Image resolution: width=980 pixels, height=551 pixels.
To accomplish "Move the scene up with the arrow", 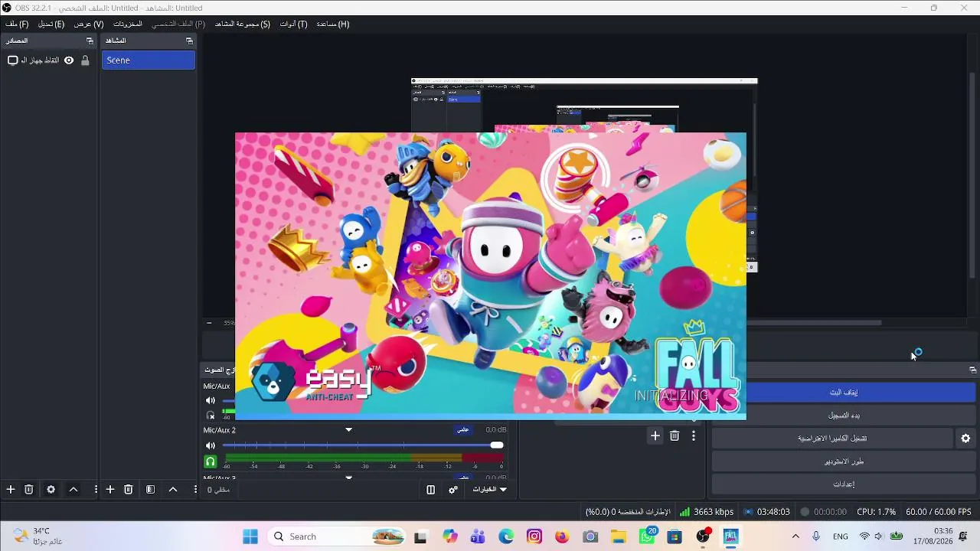I will click(173, 490).
